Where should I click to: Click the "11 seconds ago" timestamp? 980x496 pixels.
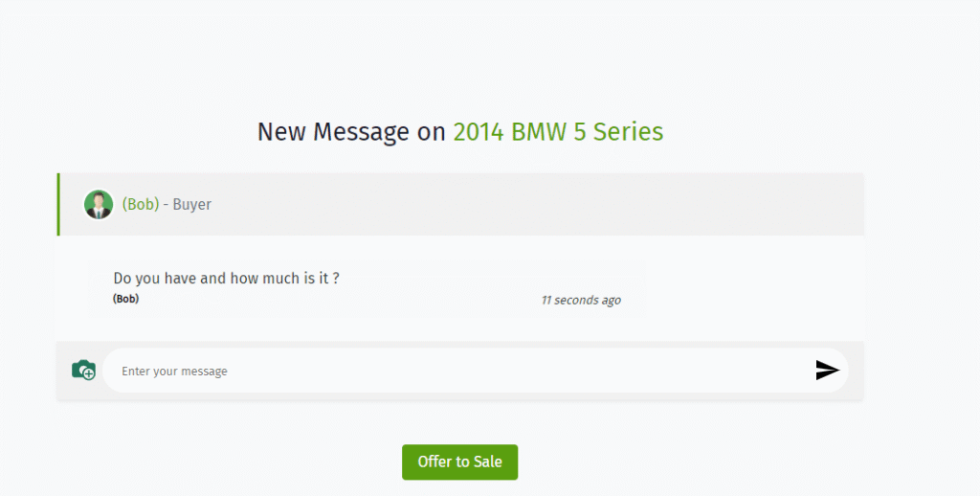[x=581, y=300]
